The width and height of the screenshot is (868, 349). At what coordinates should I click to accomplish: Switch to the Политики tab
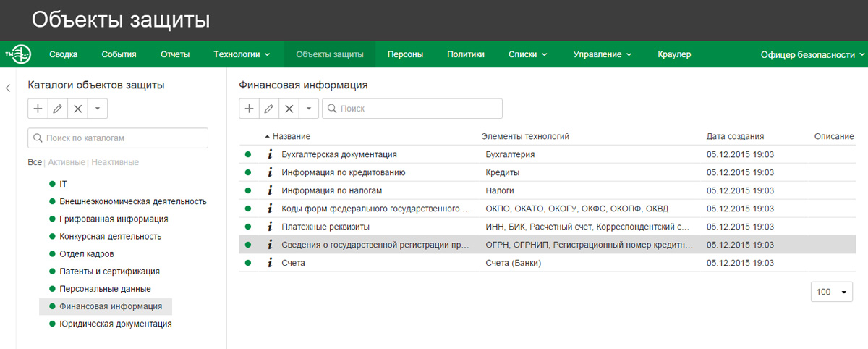click(x=466, y=54)
